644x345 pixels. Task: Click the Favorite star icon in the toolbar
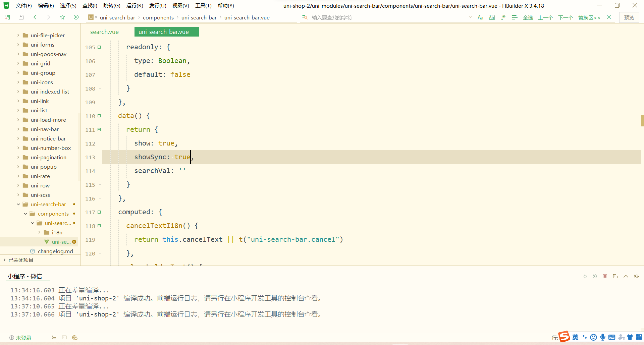click(62, 17)
